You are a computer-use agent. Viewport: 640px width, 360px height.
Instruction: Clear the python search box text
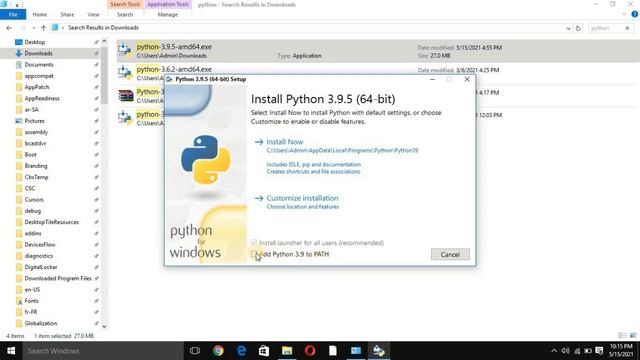tap(627, 28)
